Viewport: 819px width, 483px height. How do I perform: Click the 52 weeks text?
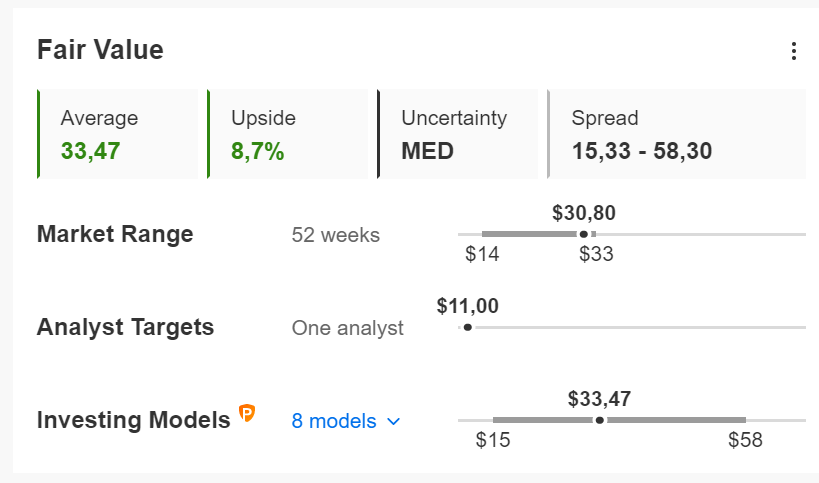pos(335,235)
